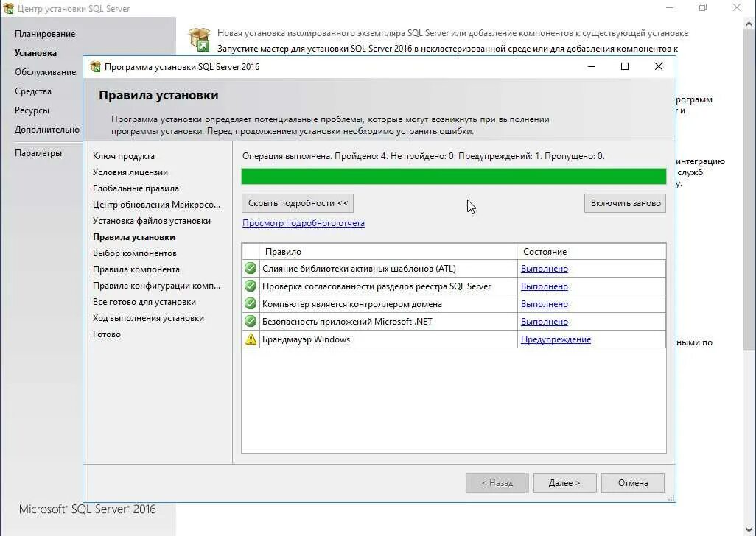Click green check icon for Microsoft .NET security rule
Screen dimensions: 756x536
point(251,321)
